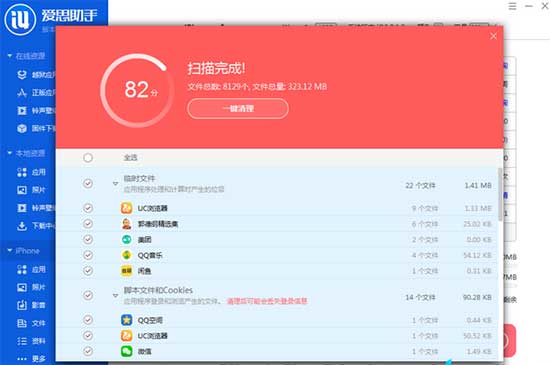Open 应用 icon under 本地资源
The height and width of the screenshot is (365, 550).
(22, 172)
